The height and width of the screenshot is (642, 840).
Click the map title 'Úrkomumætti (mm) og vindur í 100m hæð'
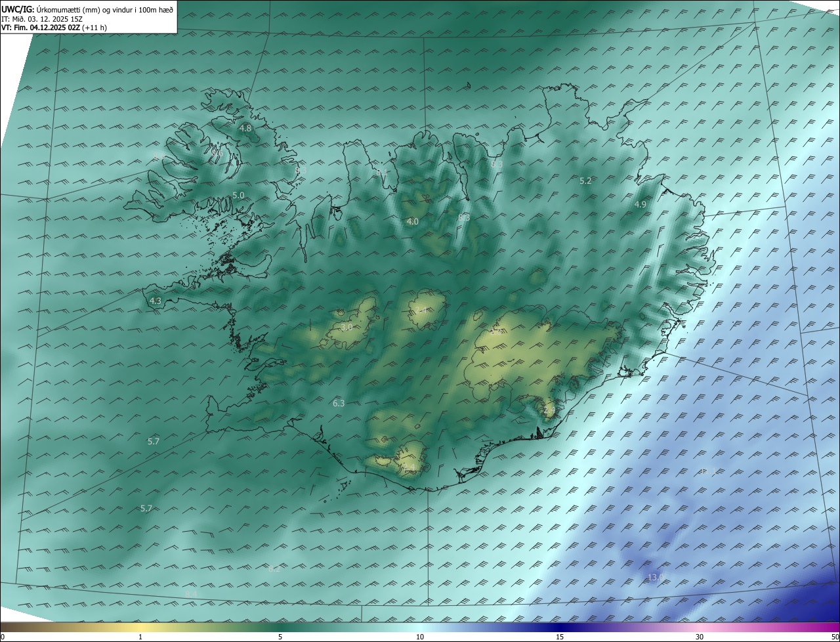[105, 9]
